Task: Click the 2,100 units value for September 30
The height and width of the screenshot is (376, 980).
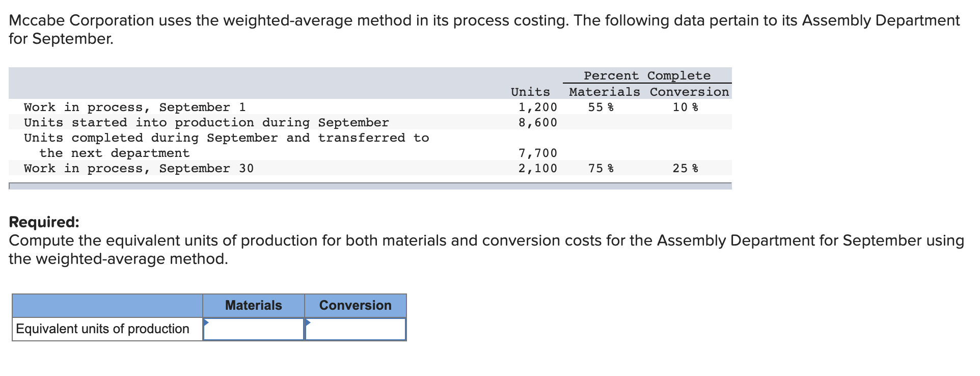Action: pos(538,168)
